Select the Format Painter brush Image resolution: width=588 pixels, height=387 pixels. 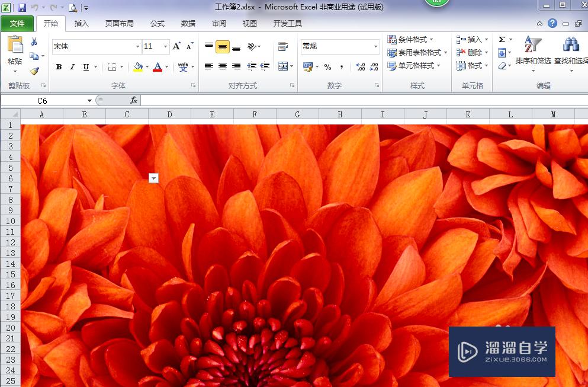tap(34, 71)
